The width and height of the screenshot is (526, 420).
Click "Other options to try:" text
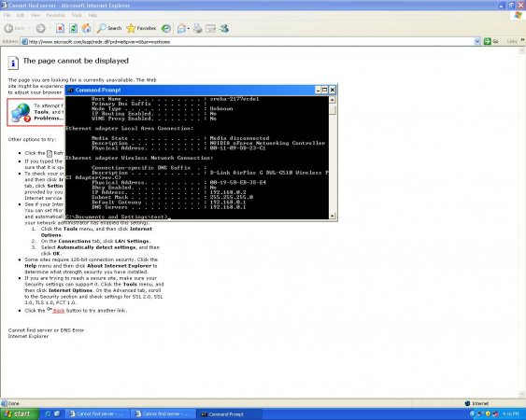32,139
